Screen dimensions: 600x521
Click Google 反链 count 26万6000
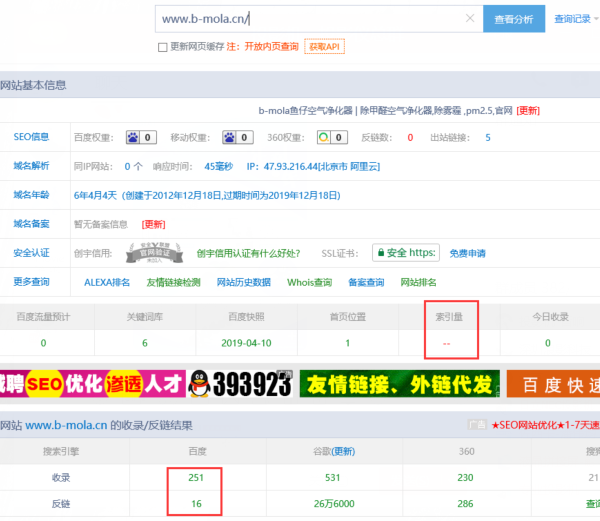pyautogui.click(x=334, y=503)
